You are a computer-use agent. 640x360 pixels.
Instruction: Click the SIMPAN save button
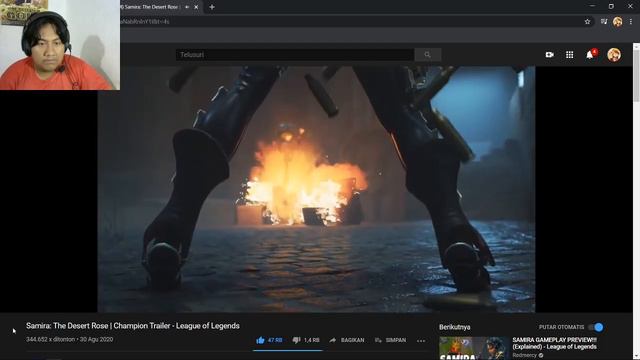pos(390,340)
